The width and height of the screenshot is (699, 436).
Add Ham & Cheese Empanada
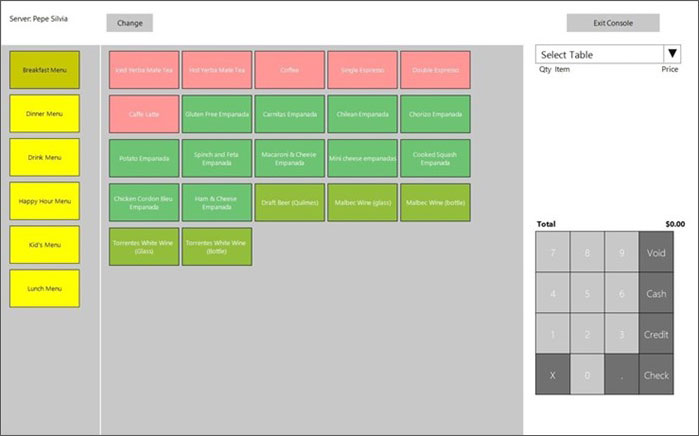(217, 202)
